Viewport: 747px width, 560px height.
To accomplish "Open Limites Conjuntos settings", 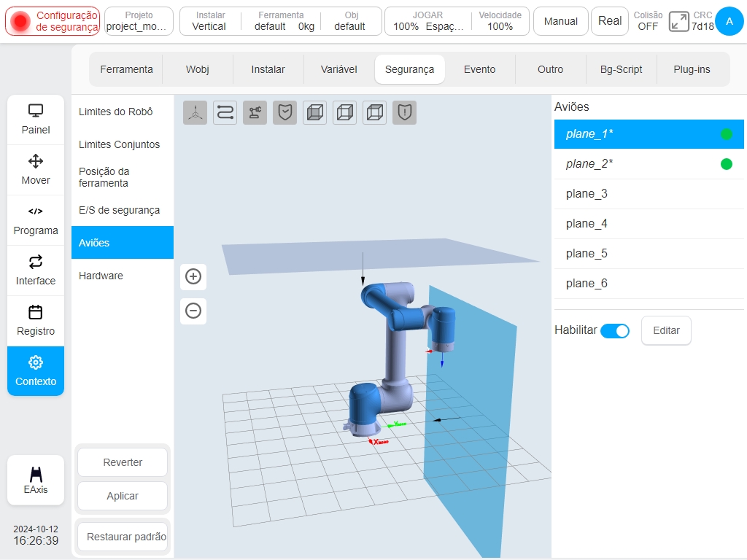I will [x=123, y=145].
